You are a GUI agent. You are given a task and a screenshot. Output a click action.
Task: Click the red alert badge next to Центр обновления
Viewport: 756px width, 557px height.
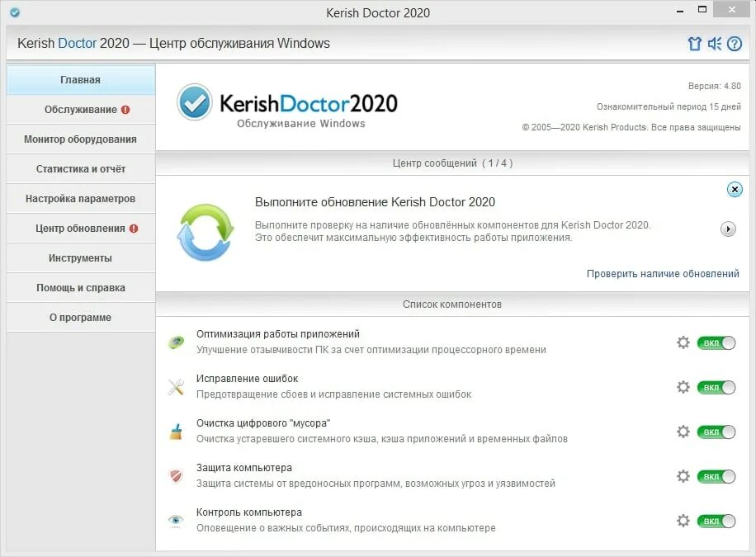point(134,228)
